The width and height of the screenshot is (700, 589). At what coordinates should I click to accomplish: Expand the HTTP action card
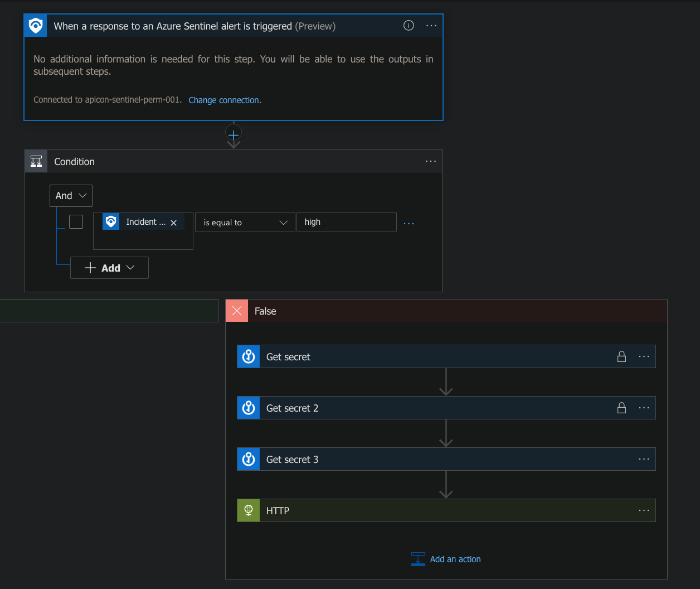pyautogui.click(x=446, y=510)
